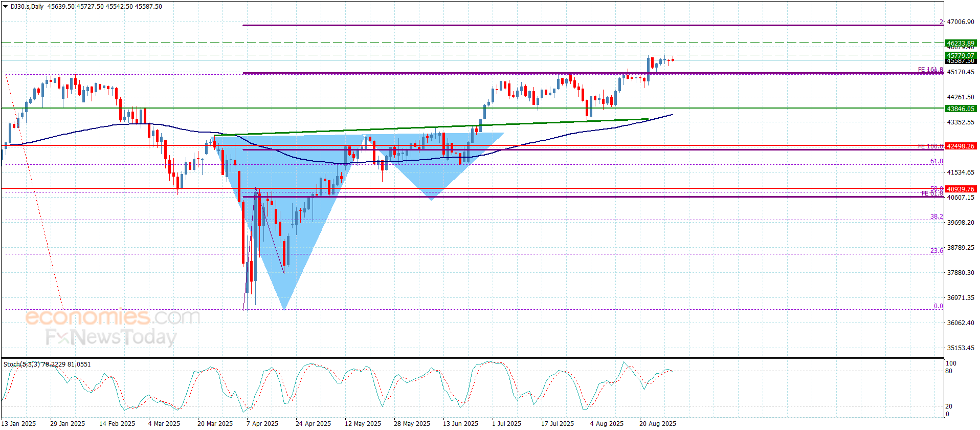
Task: Click the FE 161.8 Fibonacci expansion label
Action: (930, 70)
